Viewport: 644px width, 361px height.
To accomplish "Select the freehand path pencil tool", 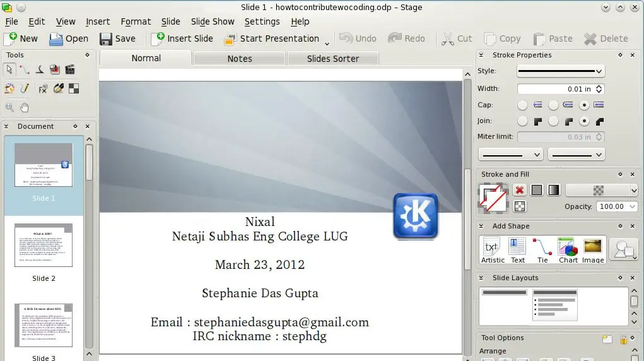I will [25, 88].
